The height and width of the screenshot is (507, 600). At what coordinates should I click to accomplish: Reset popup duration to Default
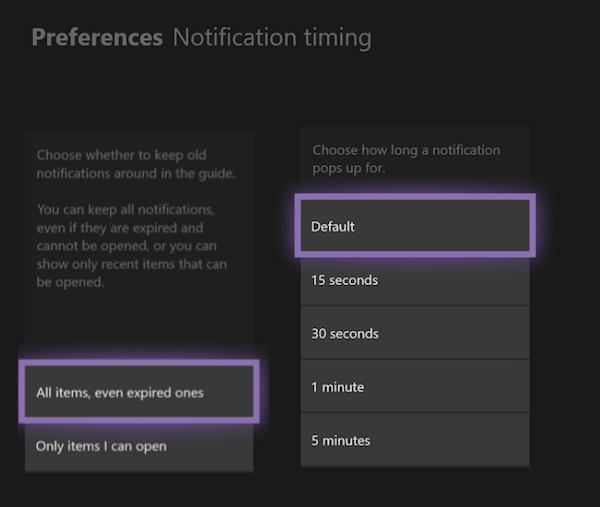(x=414, y=226)
